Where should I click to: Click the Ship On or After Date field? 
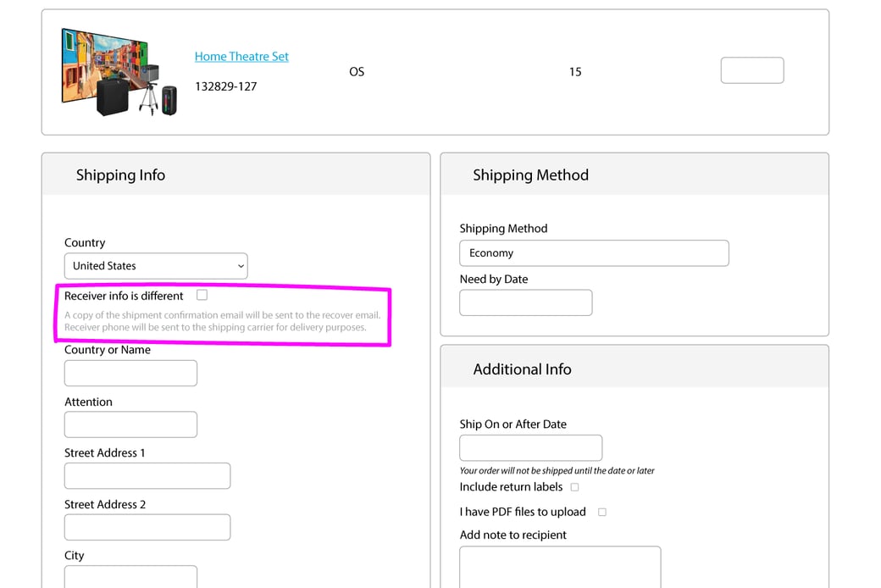point(531,448)
